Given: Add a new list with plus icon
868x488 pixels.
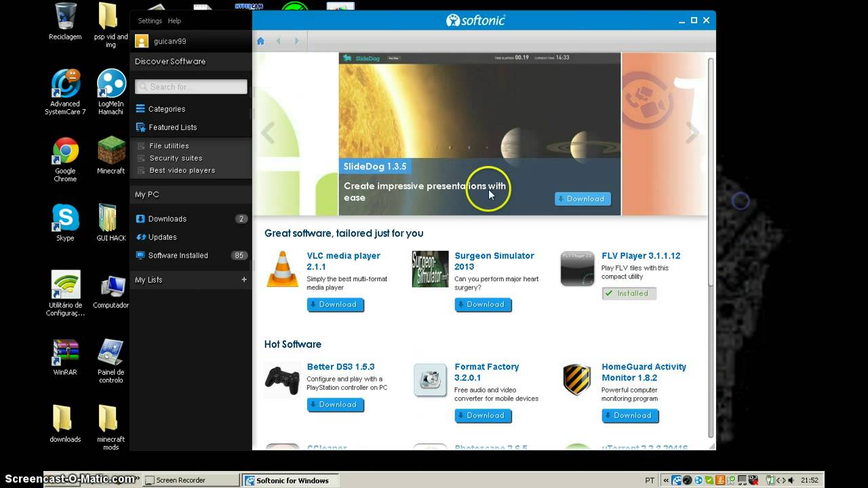Looking at the screenshot, I should 244,279.
